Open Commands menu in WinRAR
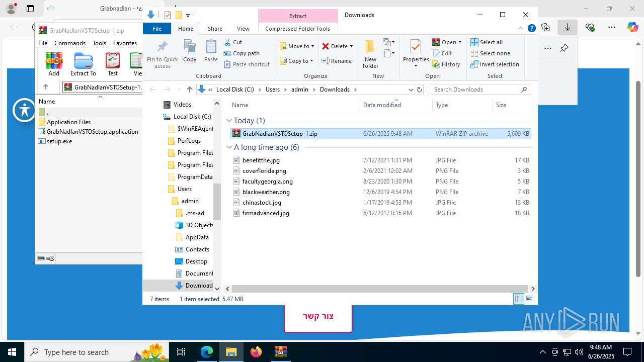 [x=70, y=43]
